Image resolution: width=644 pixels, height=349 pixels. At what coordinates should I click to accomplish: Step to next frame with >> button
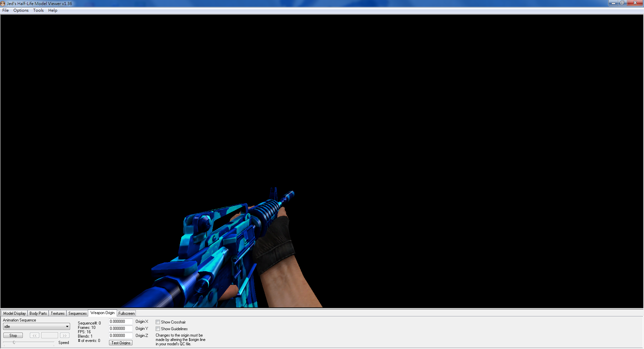pos(64,336)
